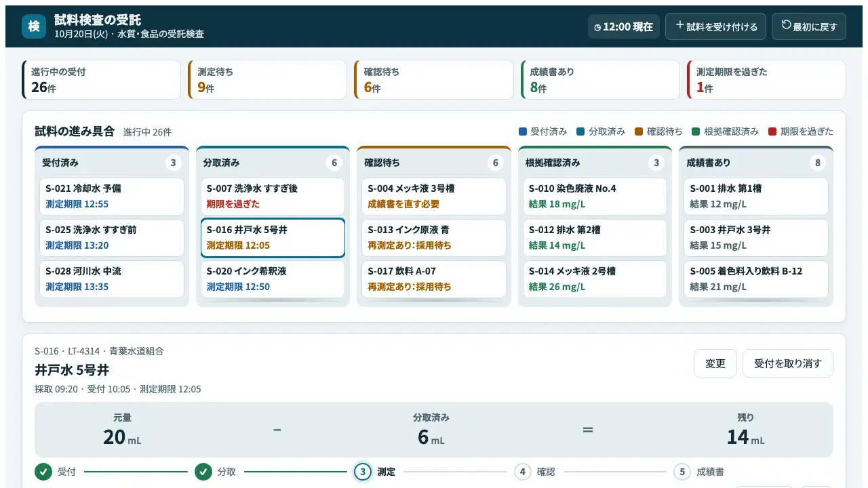Screen dimensions: 868x488
Task: Click the green check icon for 受付 step
Action: click(43, 472)
